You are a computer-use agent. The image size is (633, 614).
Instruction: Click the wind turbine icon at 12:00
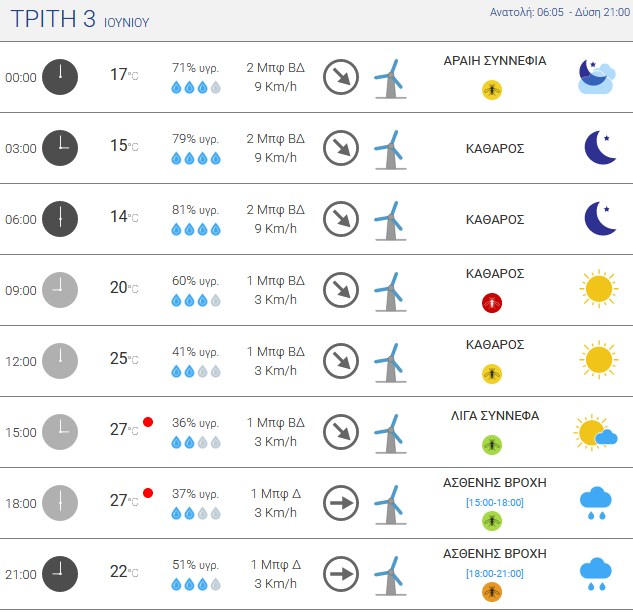click(x=389, y=361)
